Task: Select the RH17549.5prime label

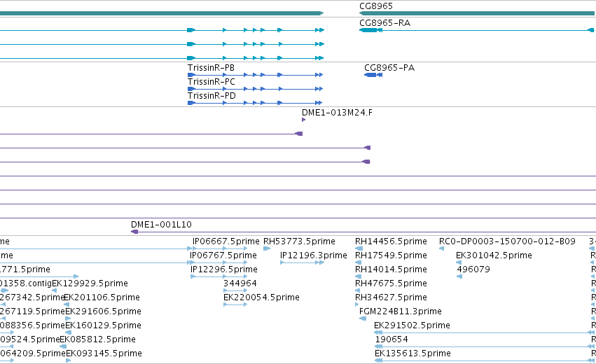Action: (x=391, y=255)
